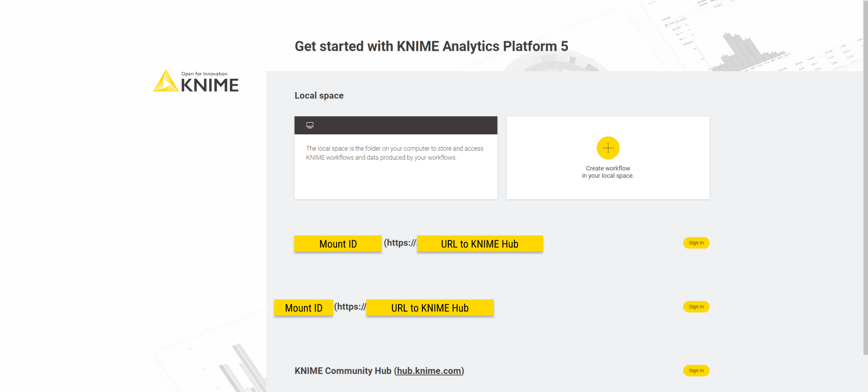Click the KNIME wordmark text in logo
Screen dimensions: 868x392
pos(210,85)
